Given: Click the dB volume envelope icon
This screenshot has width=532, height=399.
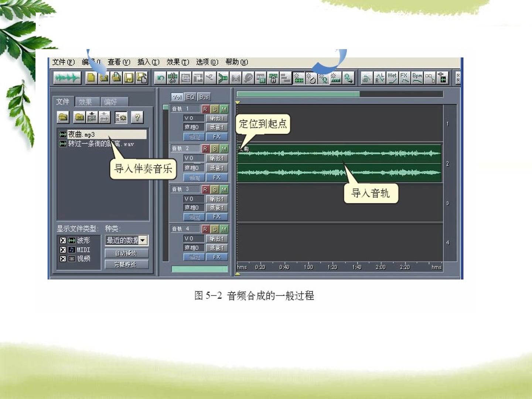Looking at the screenshot, I should [366, 78].
